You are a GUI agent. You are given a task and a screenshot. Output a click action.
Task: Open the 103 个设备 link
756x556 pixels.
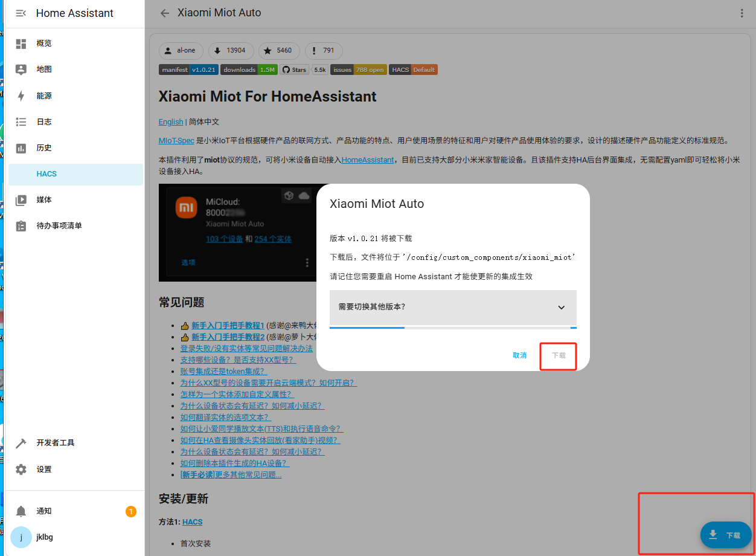pyautogui.click(x=224, y=239)
